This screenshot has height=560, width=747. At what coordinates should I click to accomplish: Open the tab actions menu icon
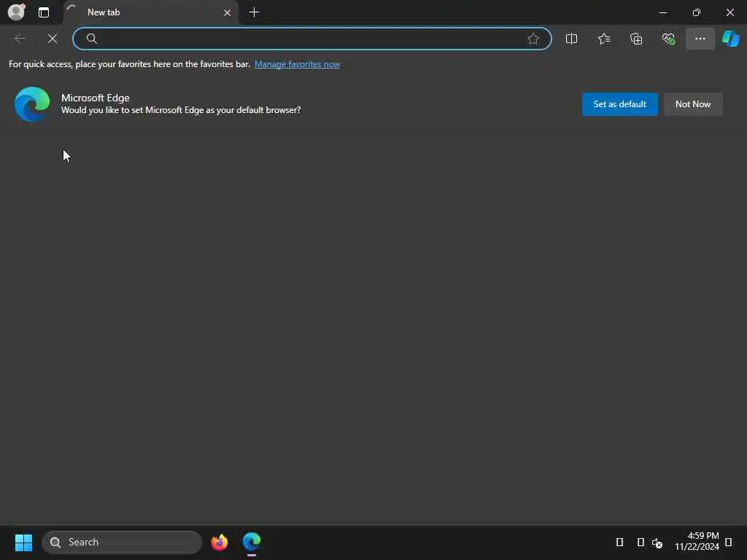(43, 12)
